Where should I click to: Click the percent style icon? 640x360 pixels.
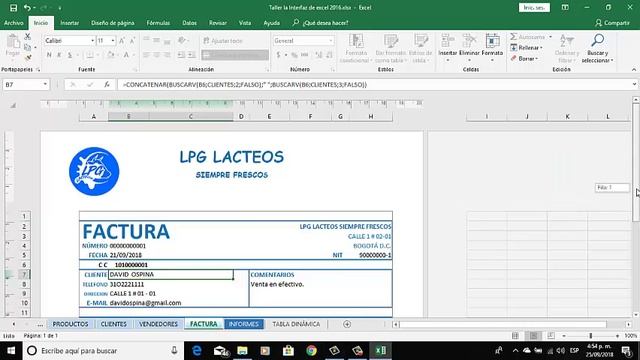[294, 55]
